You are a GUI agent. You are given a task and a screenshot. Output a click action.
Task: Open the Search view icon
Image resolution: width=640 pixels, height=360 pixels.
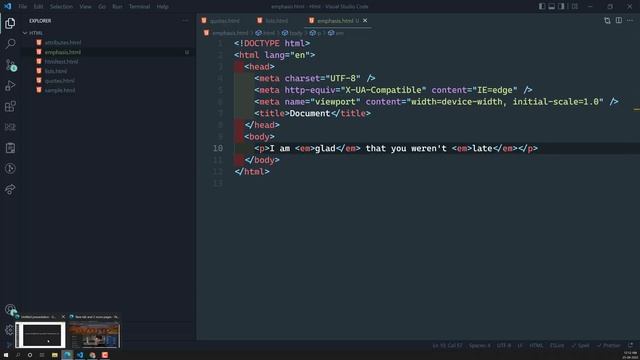10,44
